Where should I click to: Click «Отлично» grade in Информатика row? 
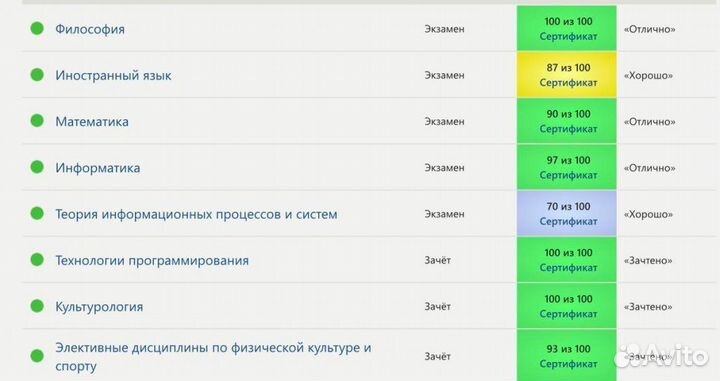(x=649, y=168)
